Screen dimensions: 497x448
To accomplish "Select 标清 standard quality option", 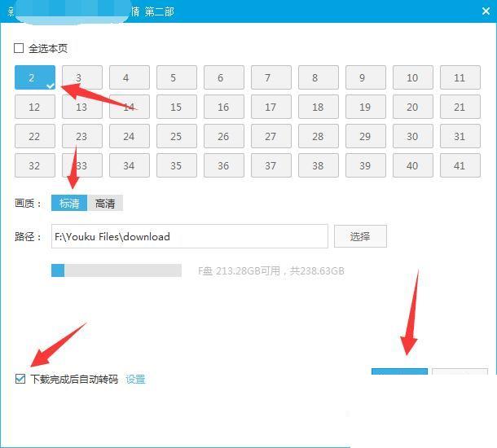I will (69, 203).
